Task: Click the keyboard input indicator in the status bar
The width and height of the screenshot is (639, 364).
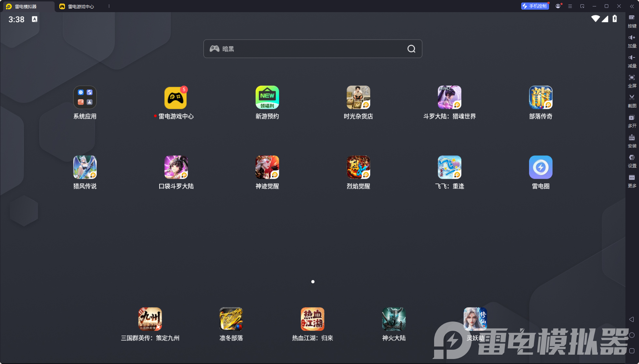Action: point(35,19)
